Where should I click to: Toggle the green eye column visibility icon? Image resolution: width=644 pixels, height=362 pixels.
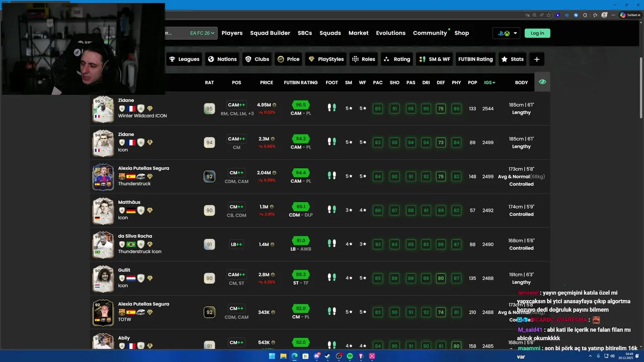click(x=542, y=82)
